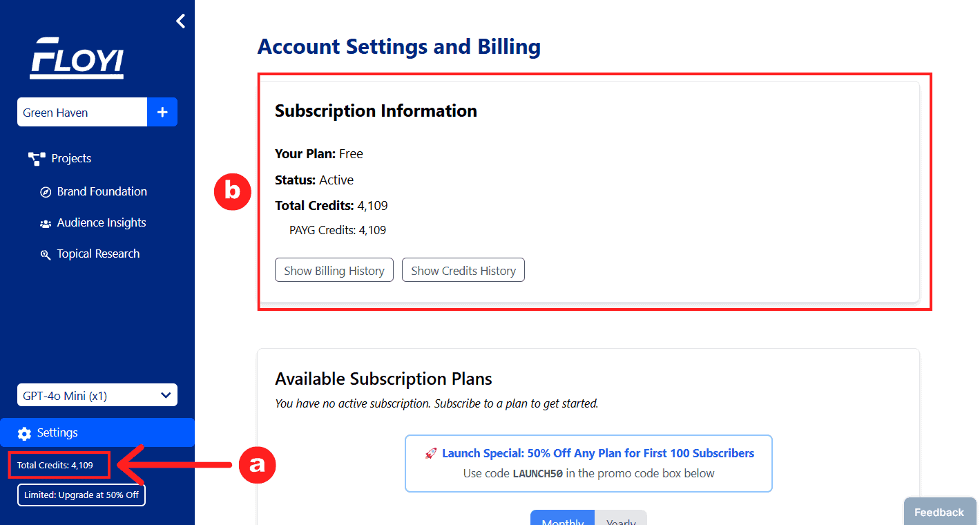Switch billing to Yearly
Image resolution: width=980 pixels, height=525 pixels.
point(621,518)
